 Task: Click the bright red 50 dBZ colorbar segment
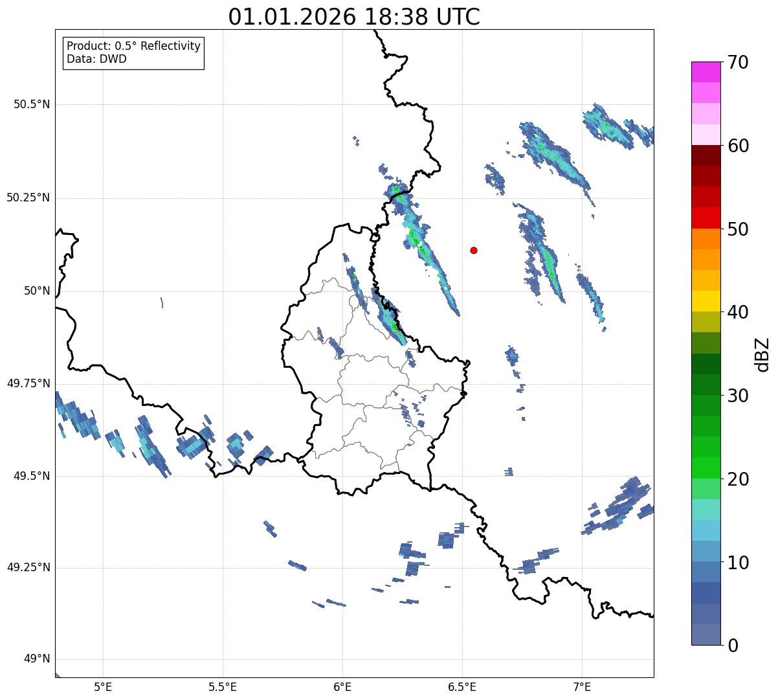tap(706, 218)
